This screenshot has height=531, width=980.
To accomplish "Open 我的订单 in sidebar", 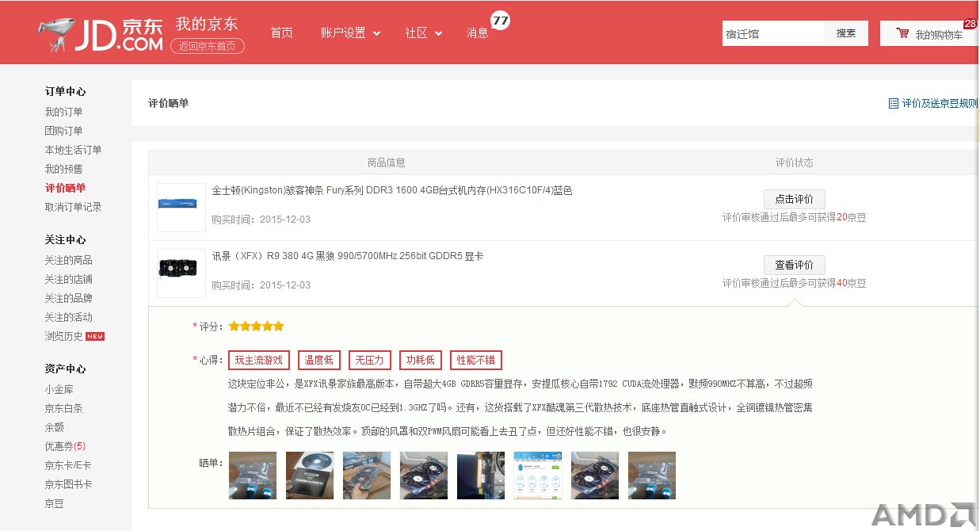I will click(x=63, y=112).
